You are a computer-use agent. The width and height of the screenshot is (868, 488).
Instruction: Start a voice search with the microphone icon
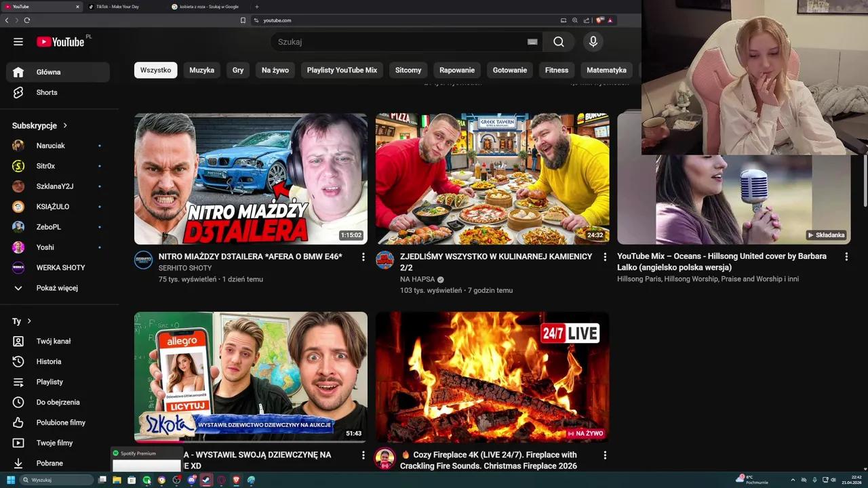593,41
